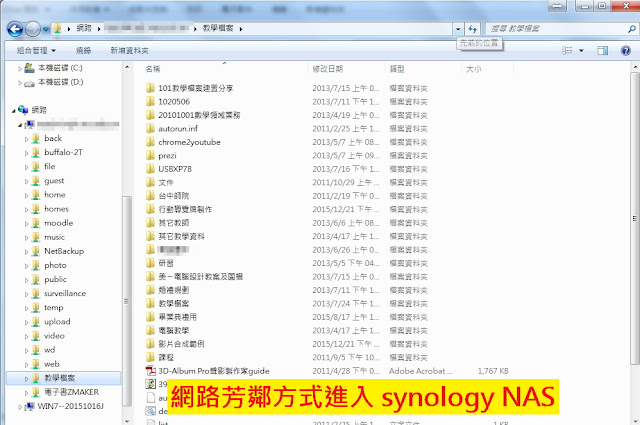This screenshot has width=640, height=425.
Task: Select the chrome2youtube folder icon
Action: [x=150, y=142]
